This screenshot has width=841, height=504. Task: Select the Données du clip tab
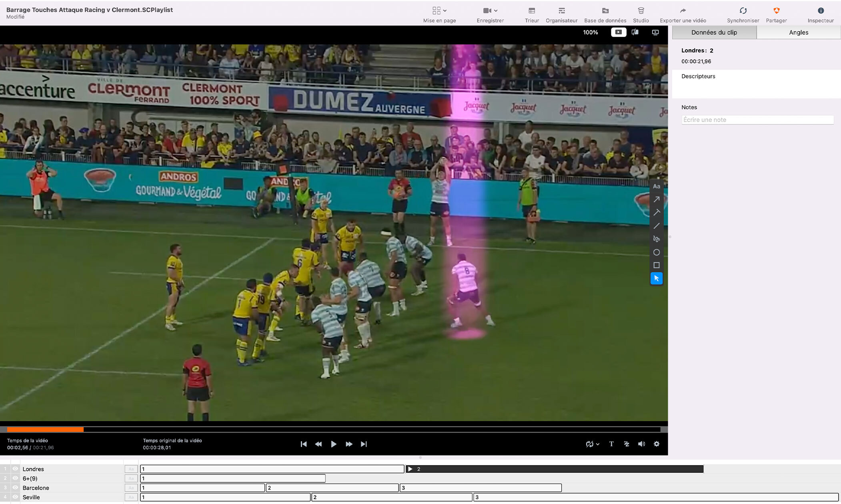(714, 32)
